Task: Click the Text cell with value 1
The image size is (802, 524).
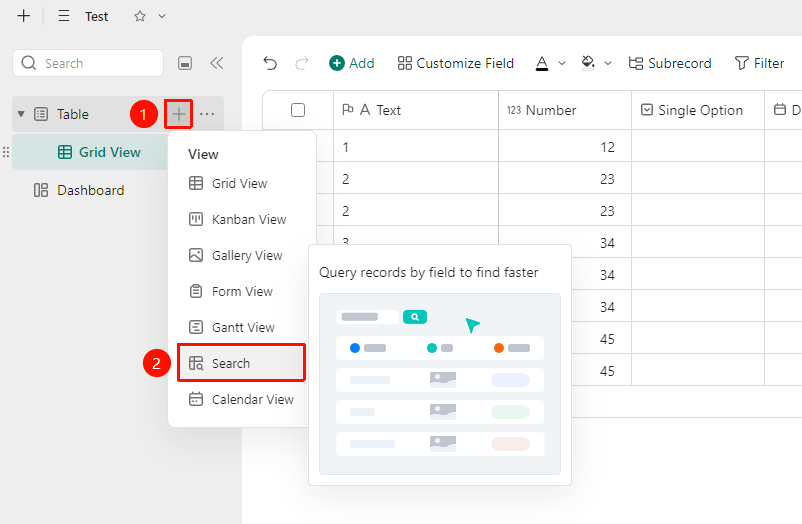Action: click(416, 147)
